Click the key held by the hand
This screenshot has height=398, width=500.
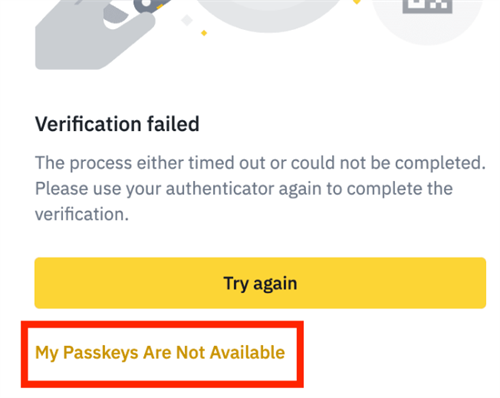click(x=151, y=6)
